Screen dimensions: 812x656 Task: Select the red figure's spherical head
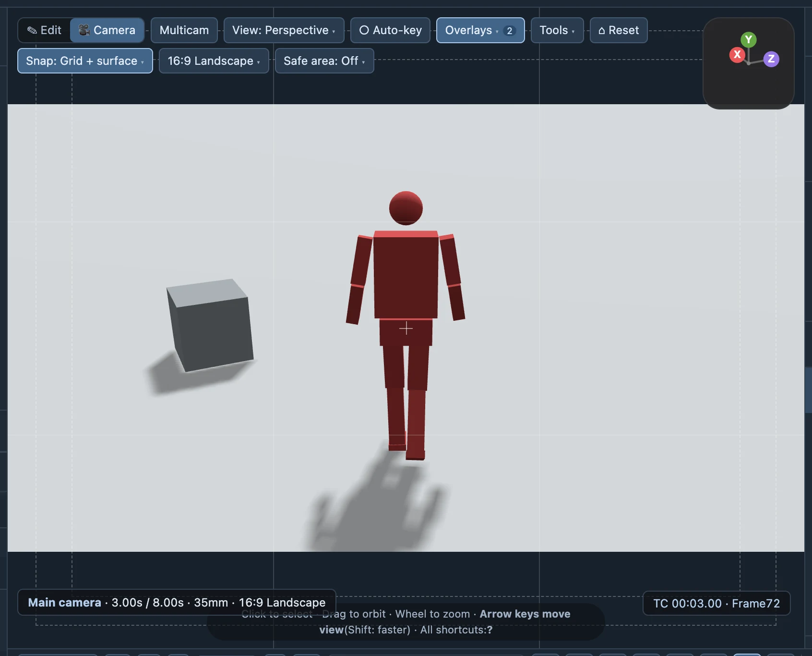tap(406, 208)
